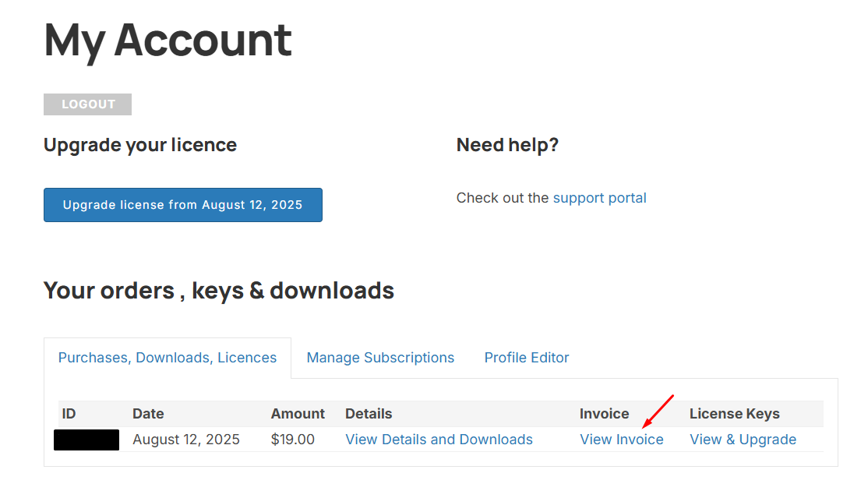Click the Date column header

(x=148, y=413)
